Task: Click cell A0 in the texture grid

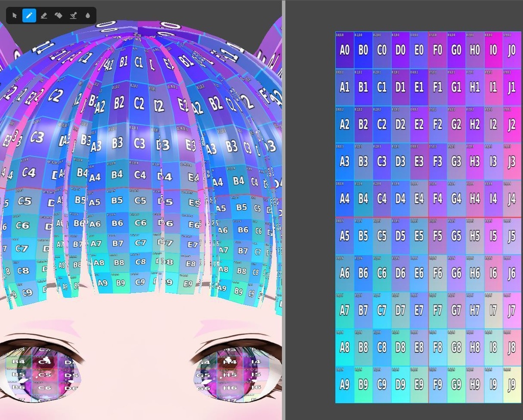Action: (345, 51)
